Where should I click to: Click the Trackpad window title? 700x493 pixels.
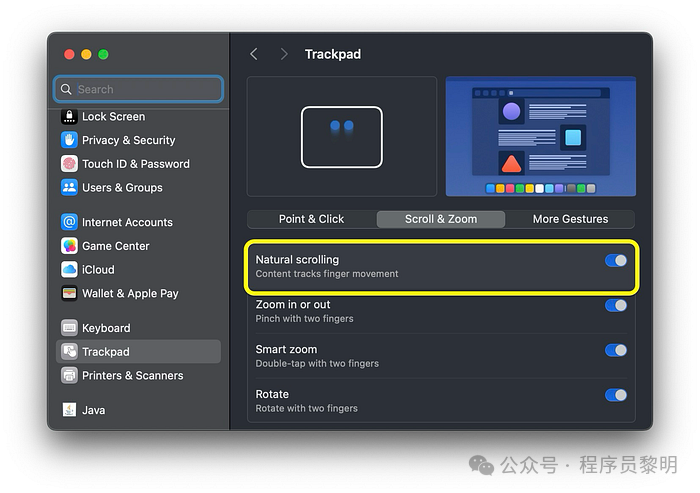click(x=333, y=54)
